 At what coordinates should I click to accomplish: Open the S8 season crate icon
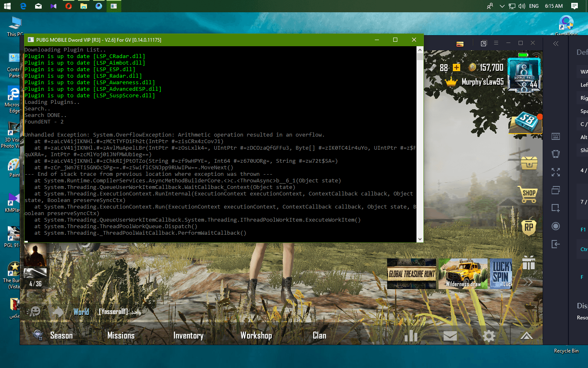coord(526,122)
